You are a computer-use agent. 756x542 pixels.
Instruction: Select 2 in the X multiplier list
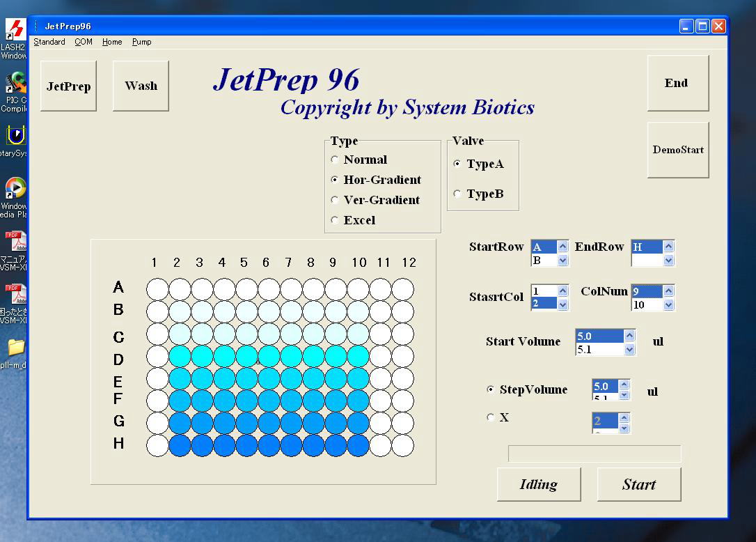605,420
